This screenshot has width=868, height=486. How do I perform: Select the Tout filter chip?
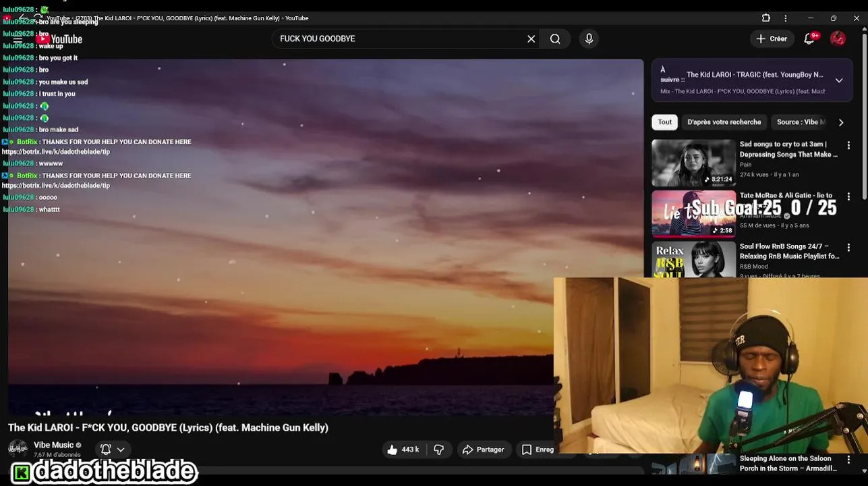click(665, 122)
